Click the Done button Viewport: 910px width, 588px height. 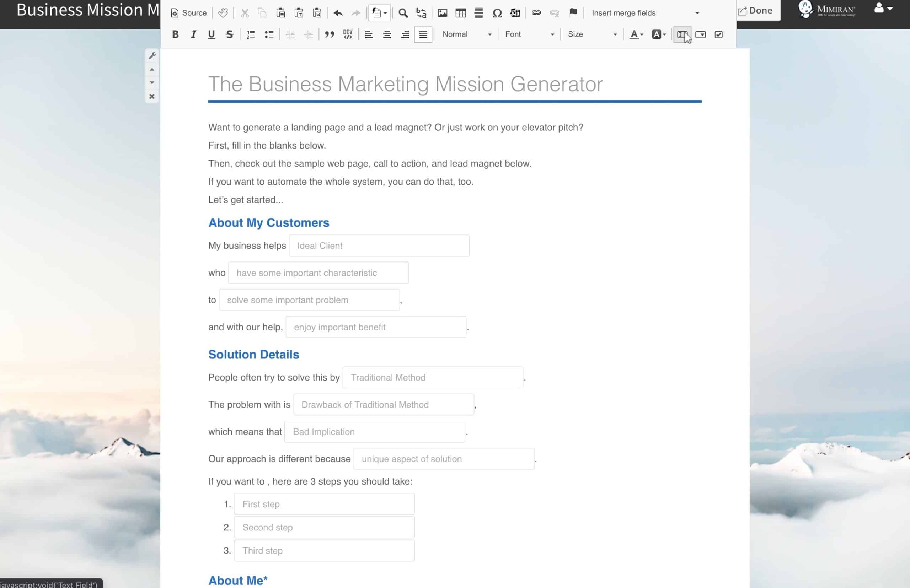point(755,11)
